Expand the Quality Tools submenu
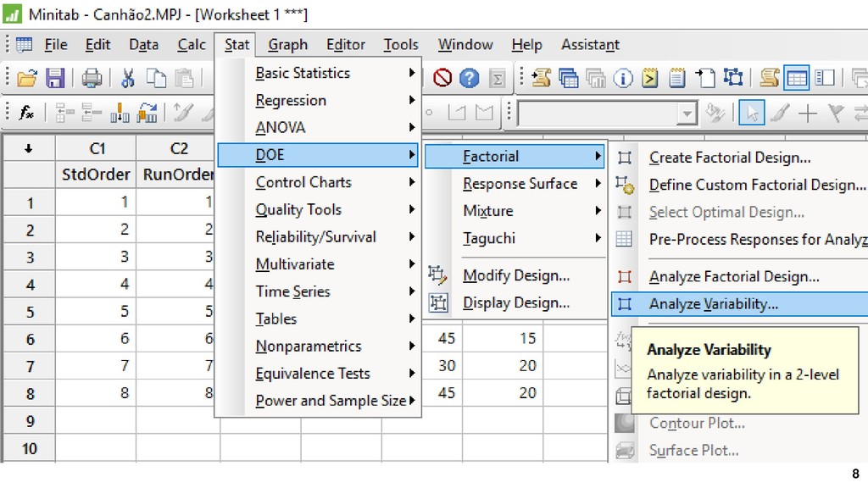 pyautogui.click(x=319, y=209)
